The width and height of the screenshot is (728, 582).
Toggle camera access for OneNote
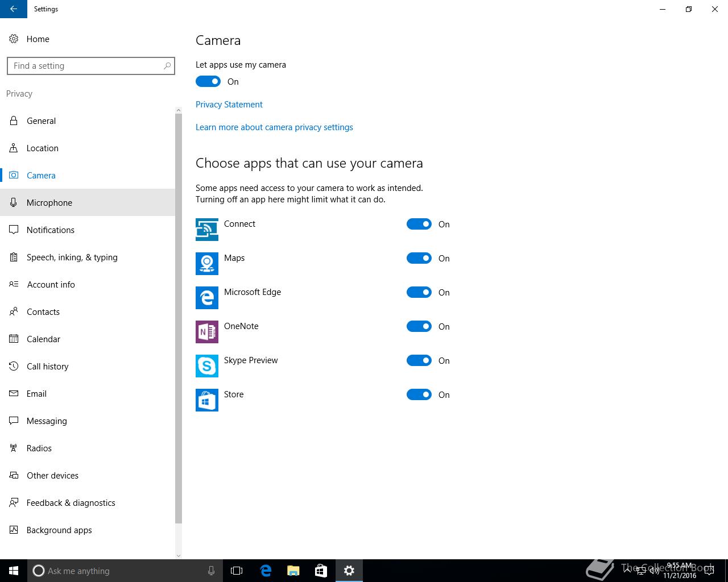click(x=419, y=326)
